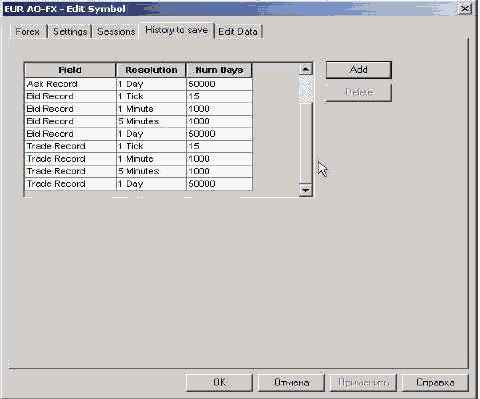Screen dimensions: 480x399
Task: Open help with Справка button
Action: [x=435, y=382]
